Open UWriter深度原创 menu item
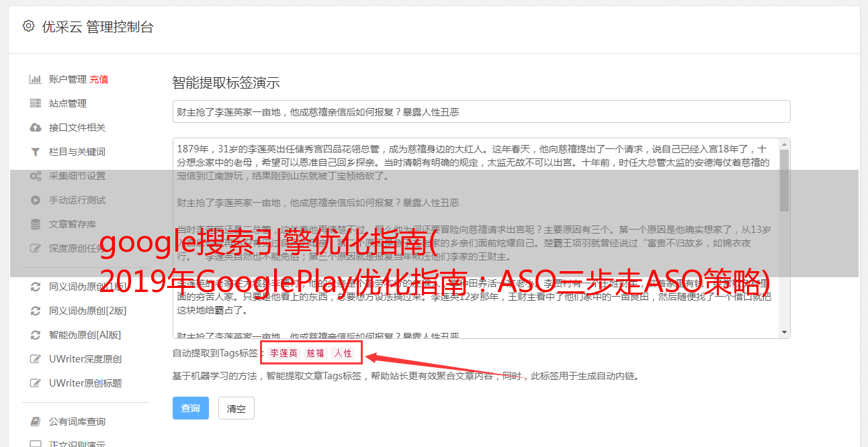Screen dimensions: 868x447 click(x=85, y=359)
